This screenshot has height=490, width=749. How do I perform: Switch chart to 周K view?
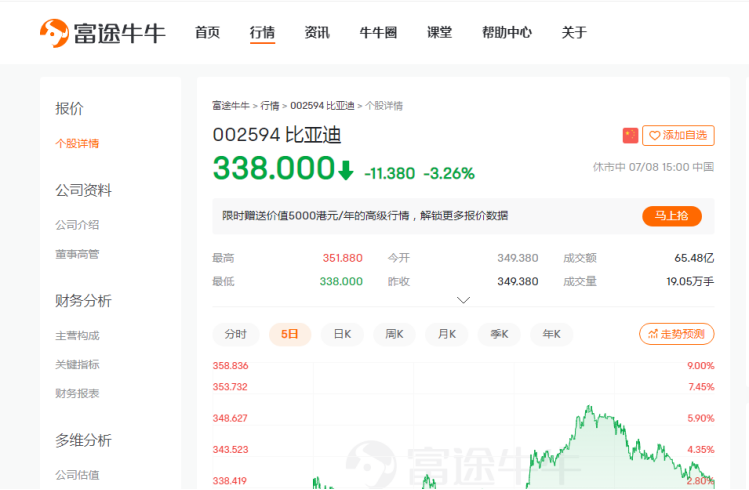click(394, 334)
